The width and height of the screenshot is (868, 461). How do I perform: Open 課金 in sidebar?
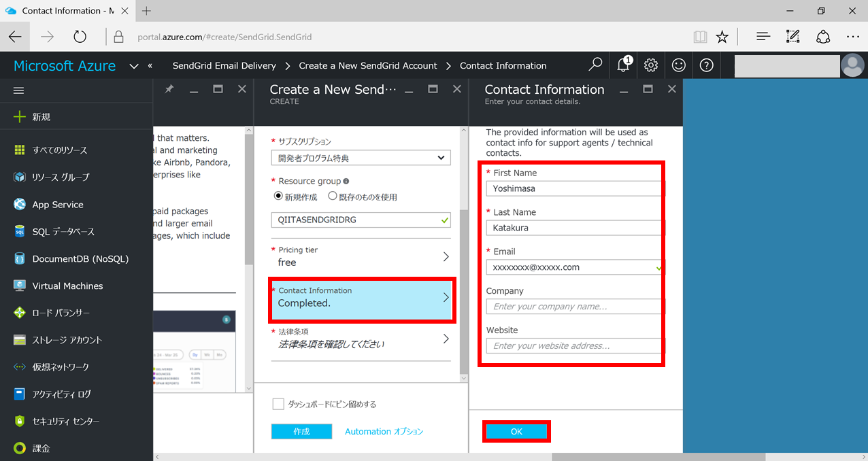tap(76, 449)
